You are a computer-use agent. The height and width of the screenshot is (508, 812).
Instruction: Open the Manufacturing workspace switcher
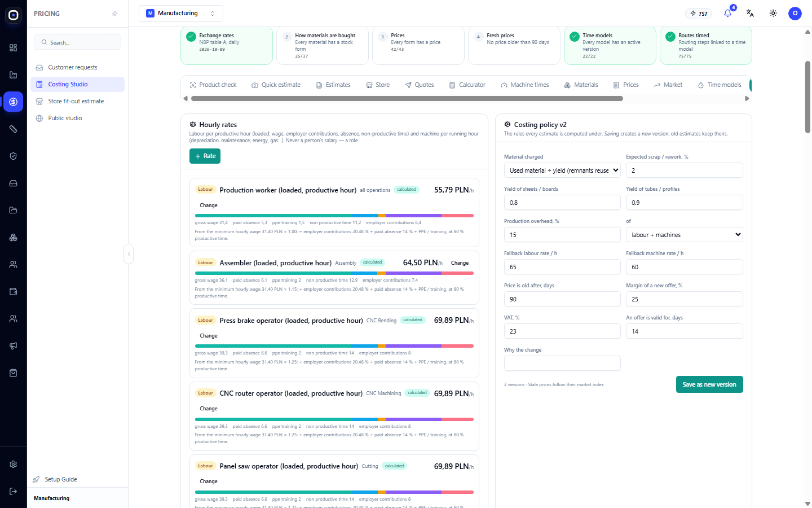click(181, 13)
